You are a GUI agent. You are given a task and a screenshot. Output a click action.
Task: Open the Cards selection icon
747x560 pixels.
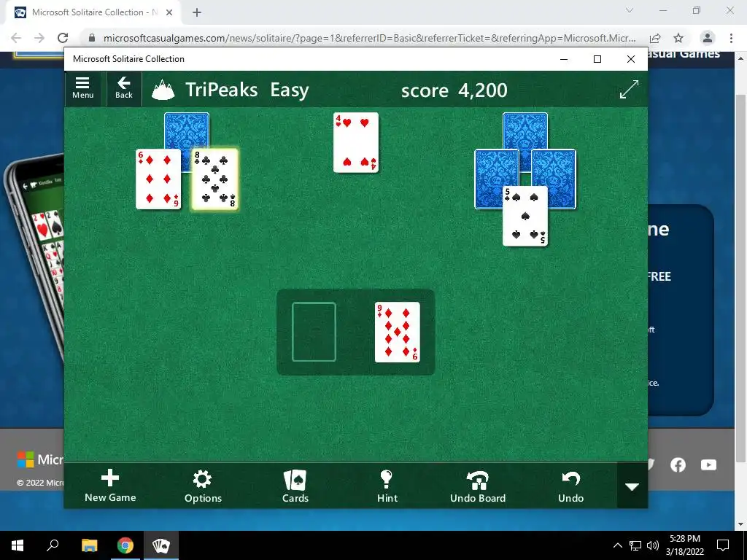coord(295,486)
